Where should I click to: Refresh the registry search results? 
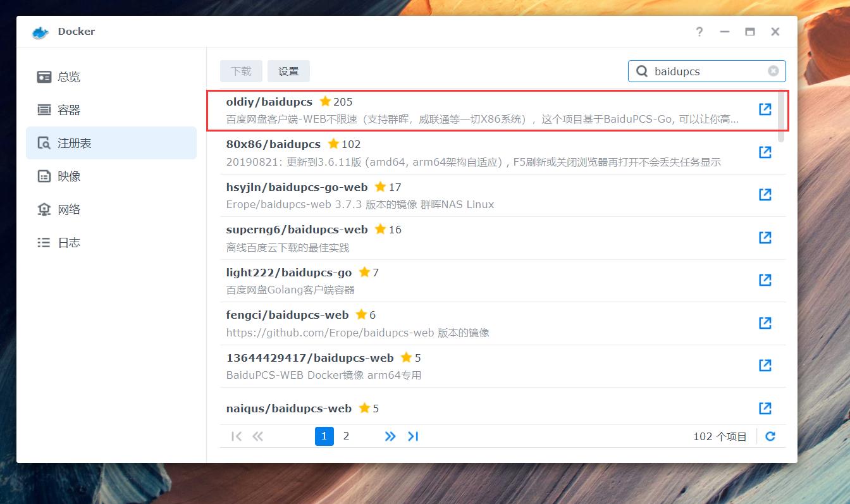point(770,436)
